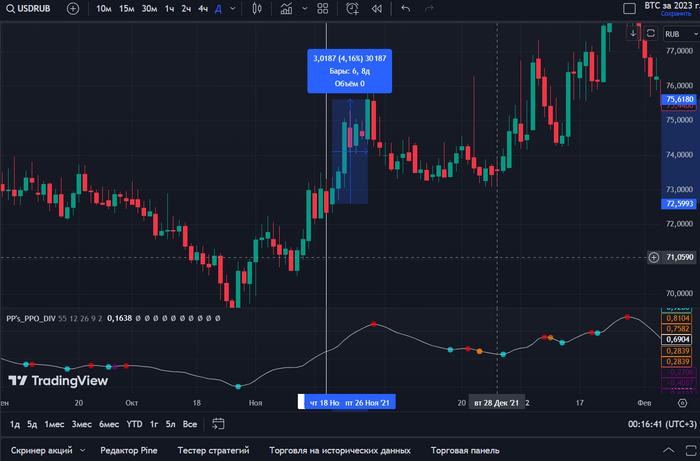Click the Сохранить link
This screenshot has width=700, height=461.
pos(675,14)
